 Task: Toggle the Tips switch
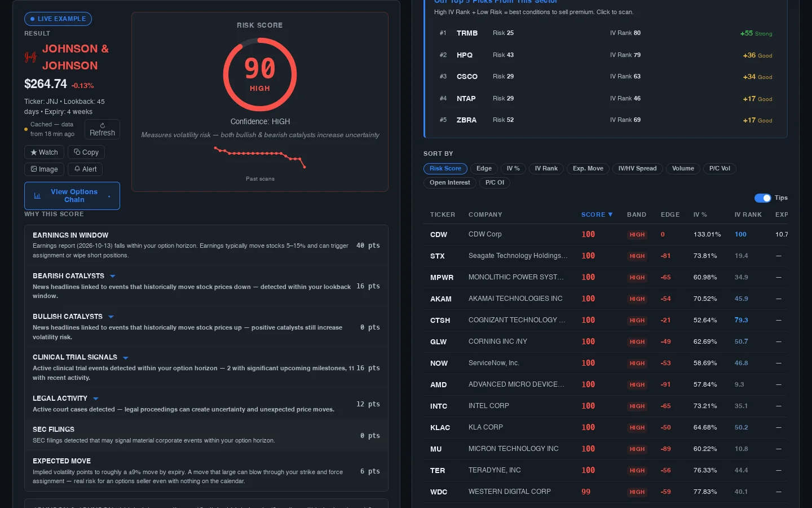(x=762, y=198)
